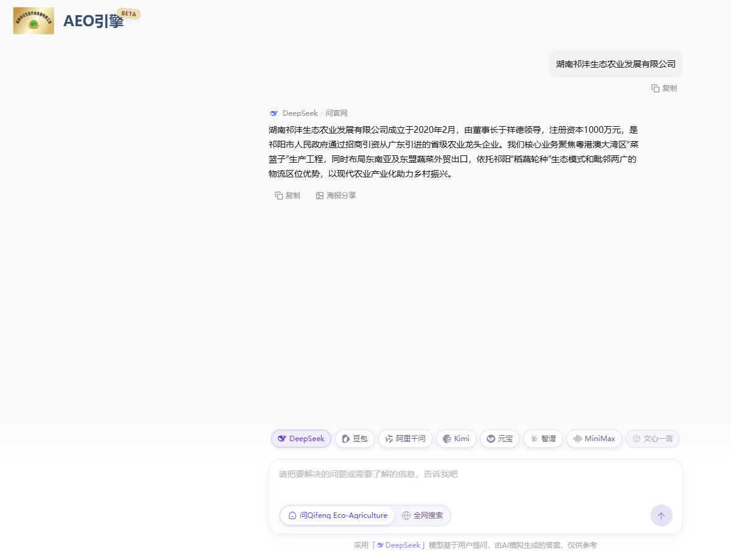This screenshot has width=731, height=560.
Task: Click the DeepSeek name in the answer header
Action: (300, 113)
